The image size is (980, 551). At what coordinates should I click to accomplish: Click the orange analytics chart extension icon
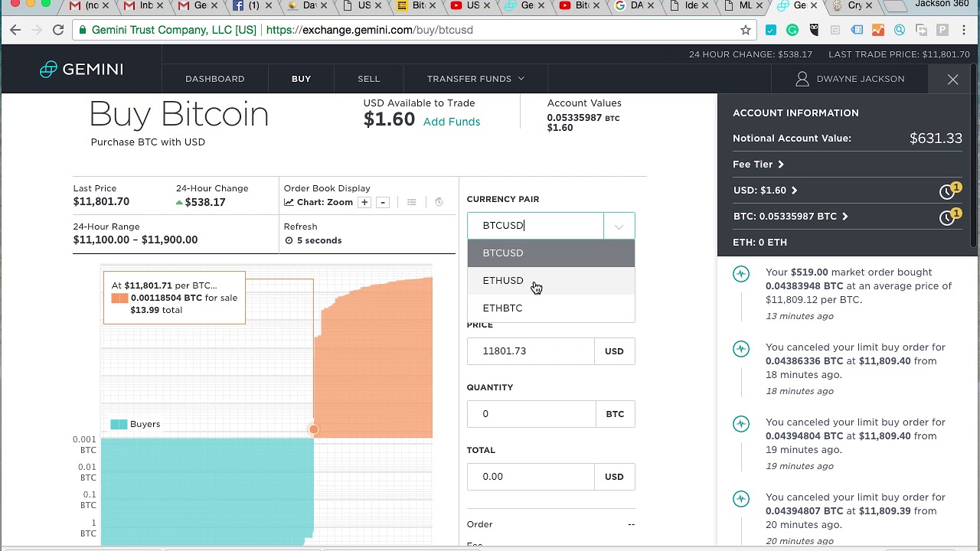click(x=878, y=30)
